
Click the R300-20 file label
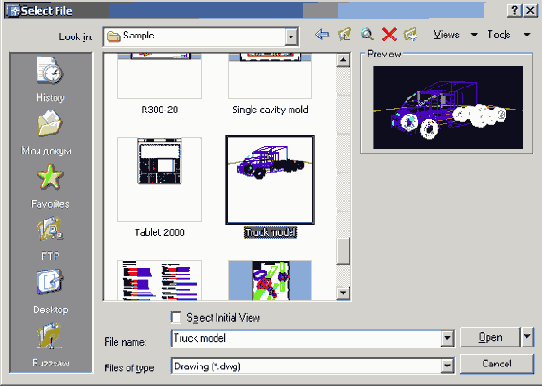(x=159, y=110)
